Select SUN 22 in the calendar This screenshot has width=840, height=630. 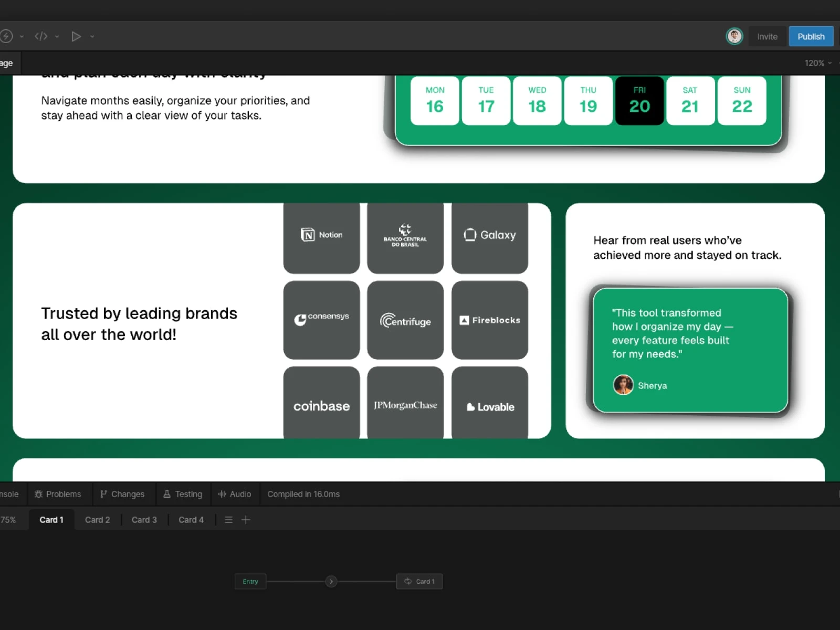742,100
